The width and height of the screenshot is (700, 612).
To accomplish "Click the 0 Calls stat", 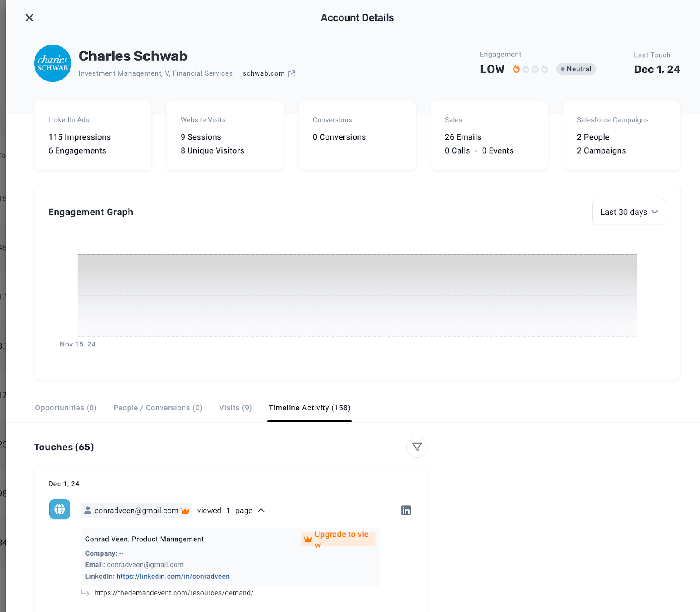I will tap(458, 150).
